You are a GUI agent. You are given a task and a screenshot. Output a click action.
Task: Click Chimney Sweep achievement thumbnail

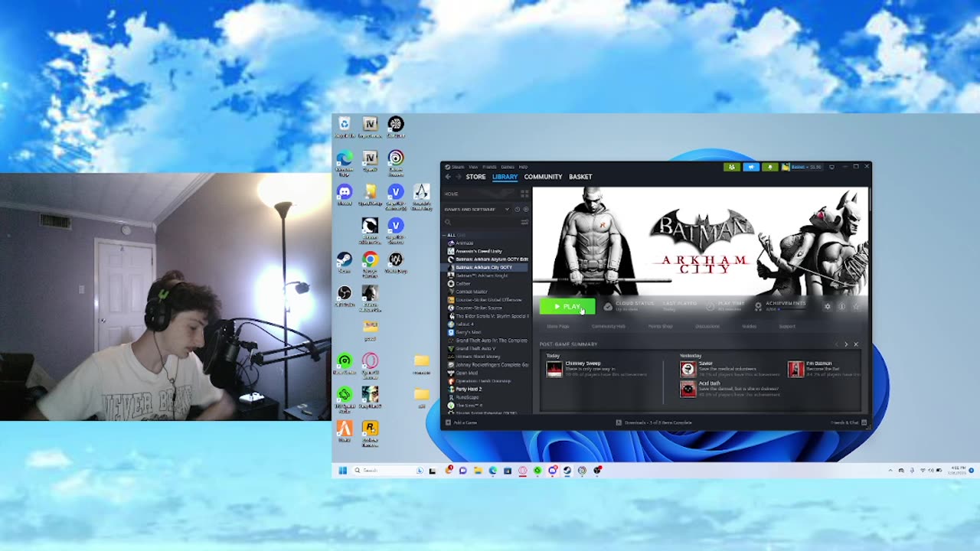coord(554,370)
